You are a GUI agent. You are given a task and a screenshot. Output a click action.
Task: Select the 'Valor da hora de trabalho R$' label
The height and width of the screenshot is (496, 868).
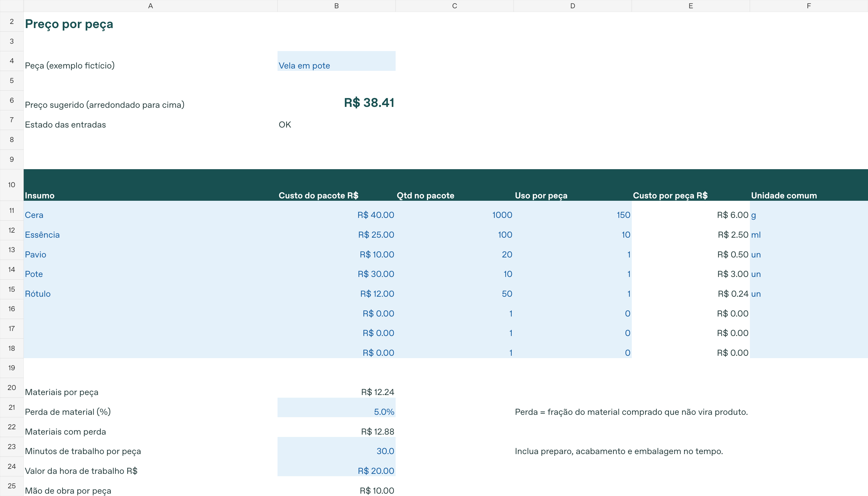click(150, 466)
